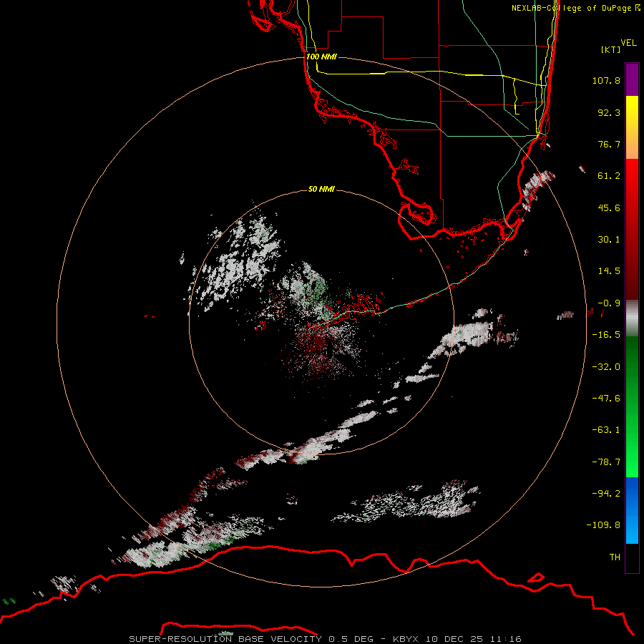This screenshot has width=644, height=644.
Task: Click the -94.2 velocity legend value
Action: tap(606, 493)
